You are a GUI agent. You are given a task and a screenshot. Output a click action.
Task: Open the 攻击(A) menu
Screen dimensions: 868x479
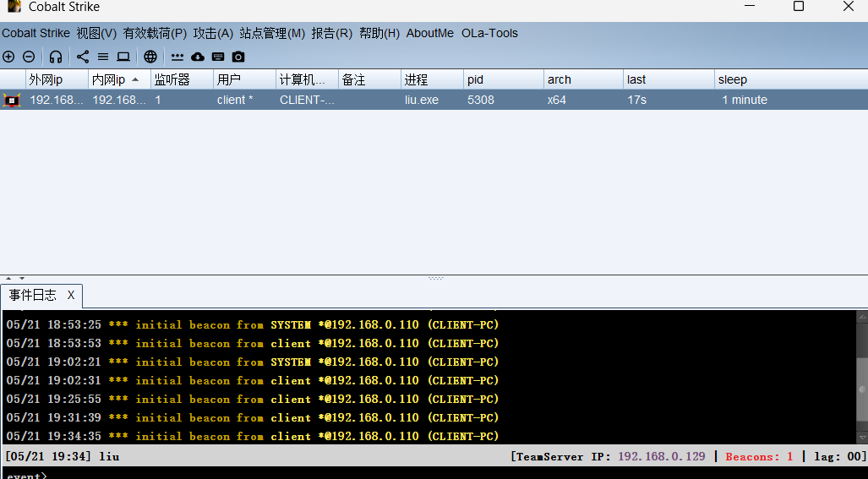[213, 33]
